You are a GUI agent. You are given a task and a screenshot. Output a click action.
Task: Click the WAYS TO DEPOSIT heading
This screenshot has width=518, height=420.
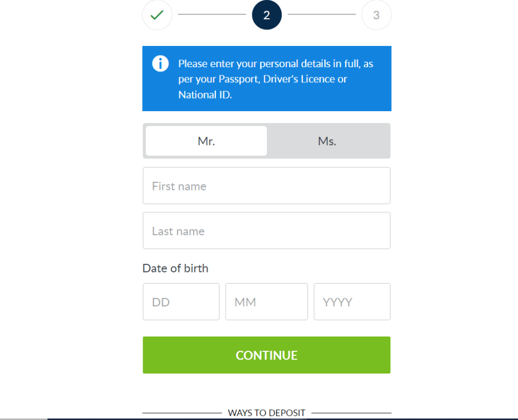[267, 413]
